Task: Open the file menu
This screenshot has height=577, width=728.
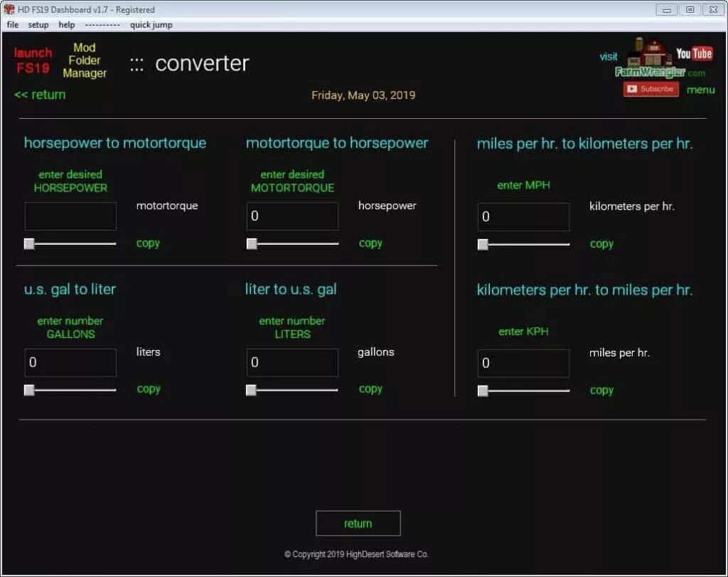Action: point(12,25)
